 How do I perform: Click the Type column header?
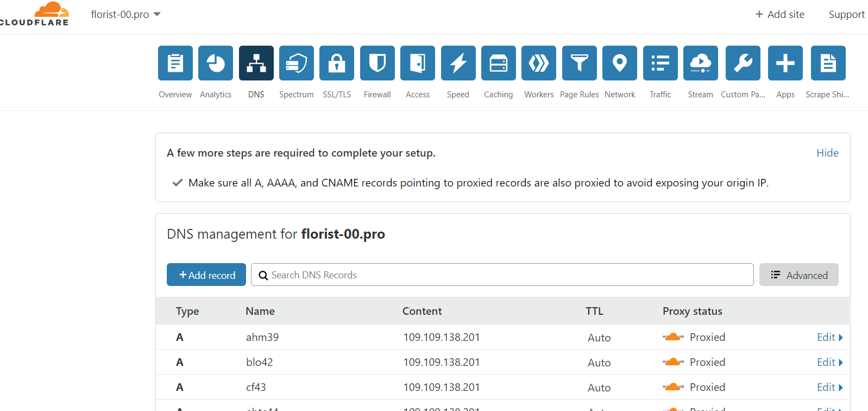pyautogui.click(x=187, y=311)
